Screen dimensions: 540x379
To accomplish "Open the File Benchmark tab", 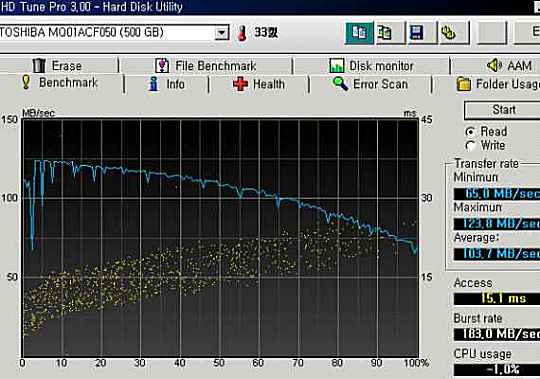I will pos(206,65).
